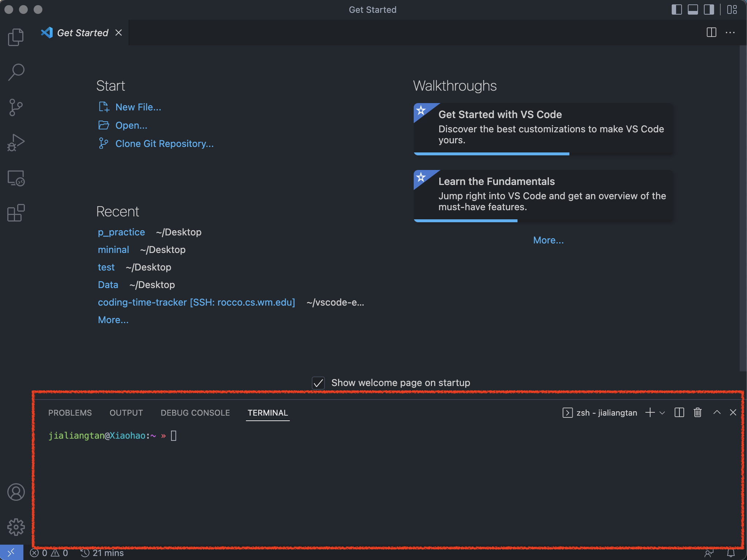The height and width of the screenshot is (560, 747).
Task: Open notifications bell in status bar
Action: click(x=730, y=553)
